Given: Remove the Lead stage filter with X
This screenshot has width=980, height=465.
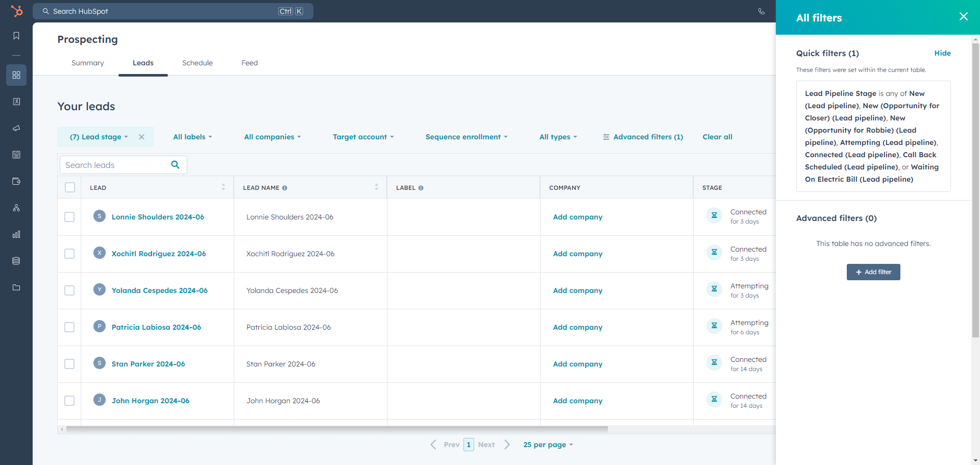Looking at the screenshot, I should pyautogui.click(x=142, y=137).
